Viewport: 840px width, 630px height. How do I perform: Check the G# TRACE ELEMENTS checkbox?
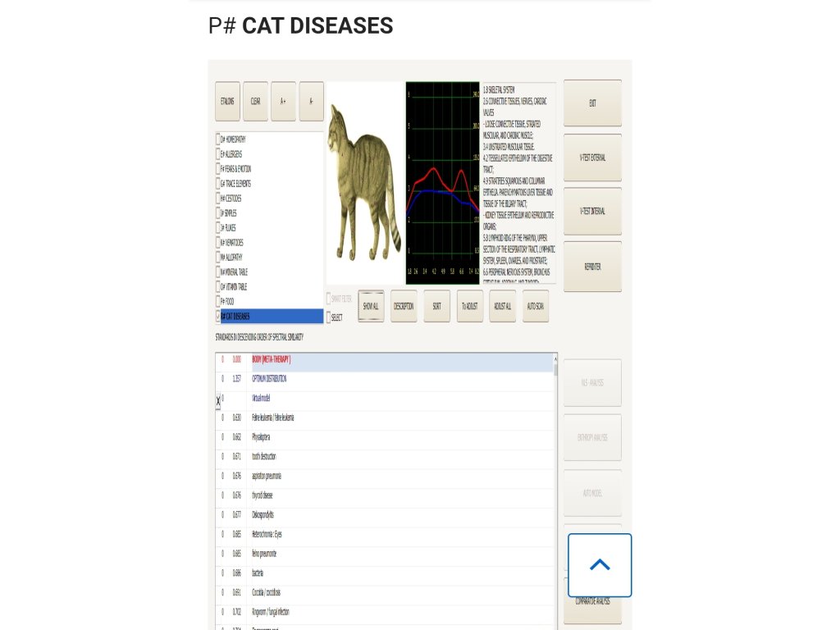pyautogui.click(x=218, y=183)
